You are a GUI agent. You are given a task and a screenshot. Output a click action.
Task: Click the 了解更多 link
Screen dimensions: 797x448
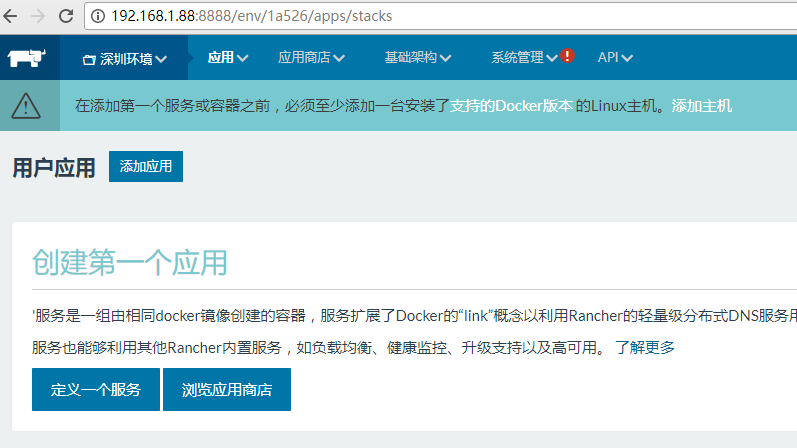(645, 347)
